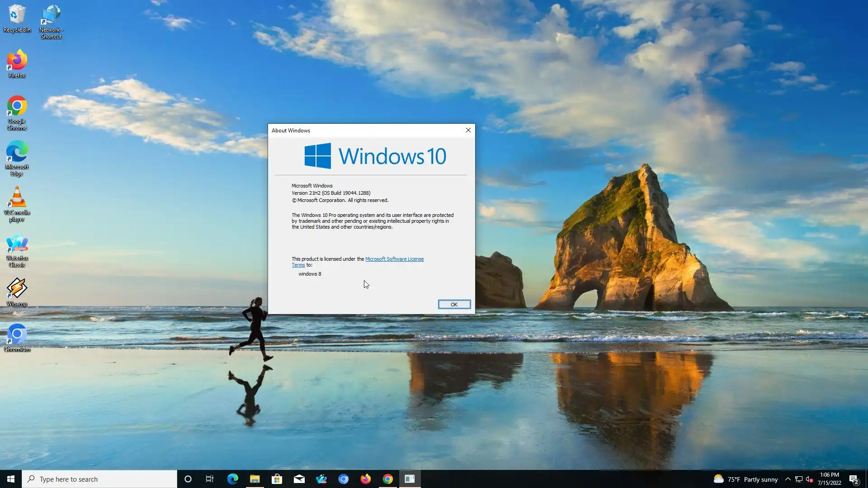Image resolution: width=868 pixels, height=488 pixels.
Task: Open Mail app from taskbar
Action: 299,479
